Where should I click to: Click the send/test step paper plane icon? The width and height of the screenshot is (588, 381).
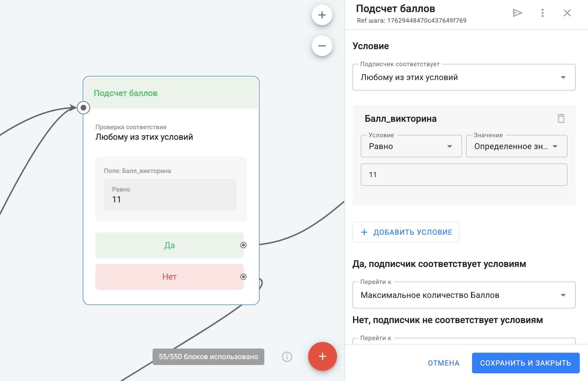pos(517,13)
